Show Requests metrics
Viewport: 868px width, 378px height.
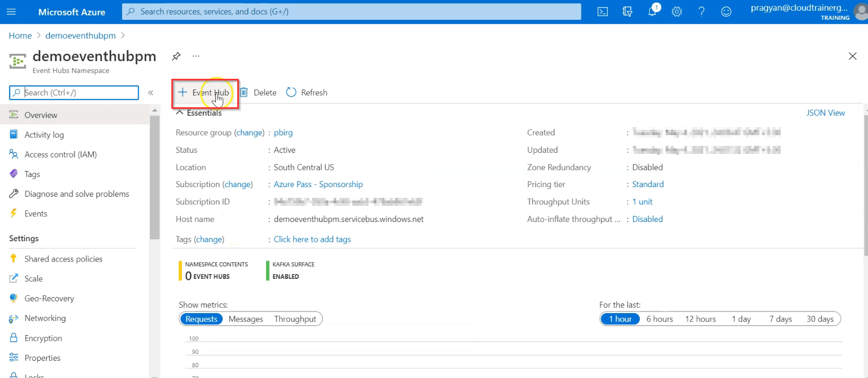click(201, 319)
